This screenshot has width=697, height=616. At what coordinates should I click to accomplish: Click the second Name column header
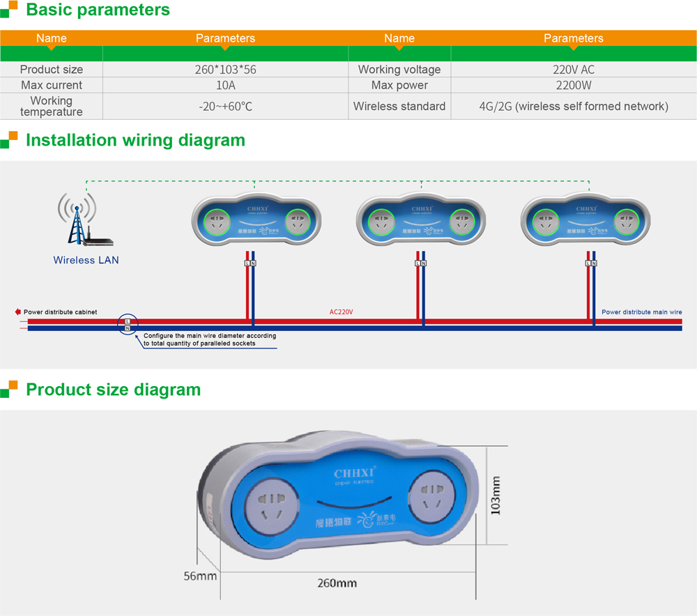coord(399,38)
